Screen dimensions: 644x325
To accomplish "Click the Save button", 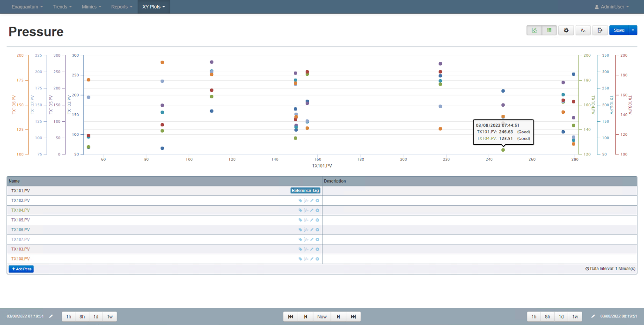I will (619, 30).
